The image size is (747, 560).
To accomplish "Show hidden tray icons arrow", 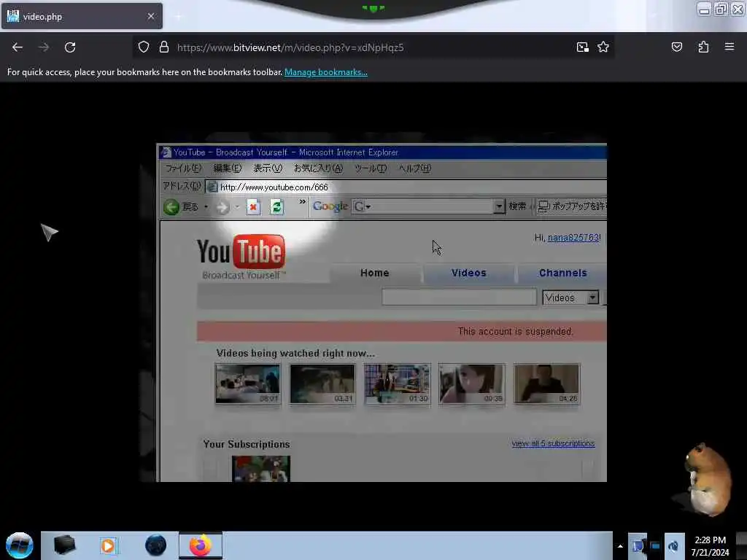I will click(620, 546).
